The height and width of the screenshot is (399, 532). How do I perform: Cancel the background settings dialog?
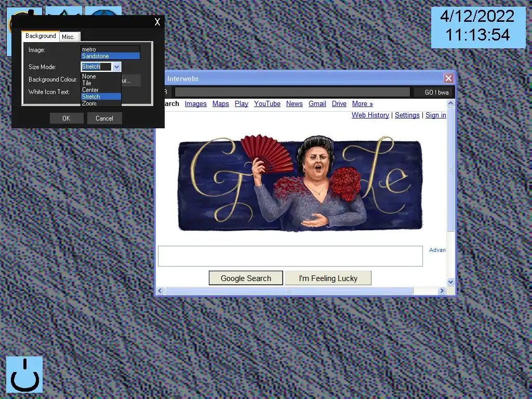104,118
